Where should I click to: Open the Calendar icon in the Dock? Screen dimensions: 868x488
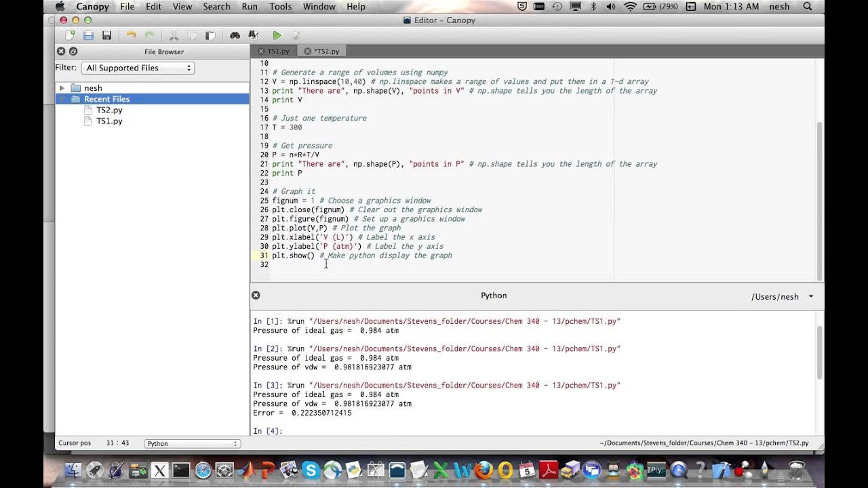coord(527,470)
